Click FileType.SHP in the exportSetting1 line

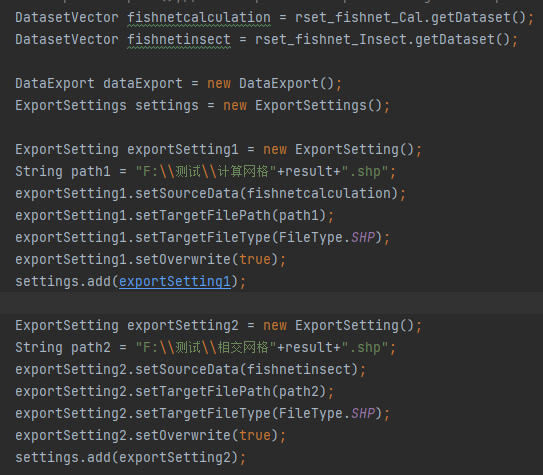pyautogui.click(x=327, y=238)
